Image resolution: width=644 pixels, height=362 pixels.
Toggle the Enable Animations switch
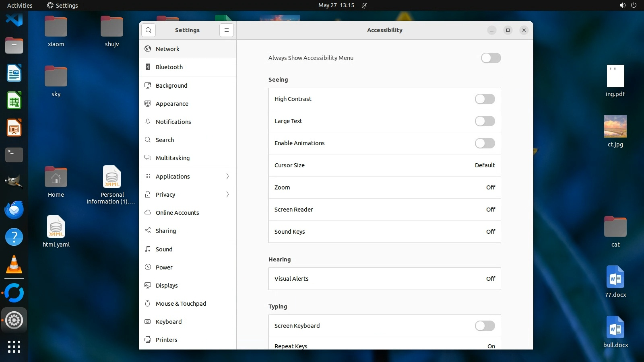pyautogui.click(x=485, y=143)
